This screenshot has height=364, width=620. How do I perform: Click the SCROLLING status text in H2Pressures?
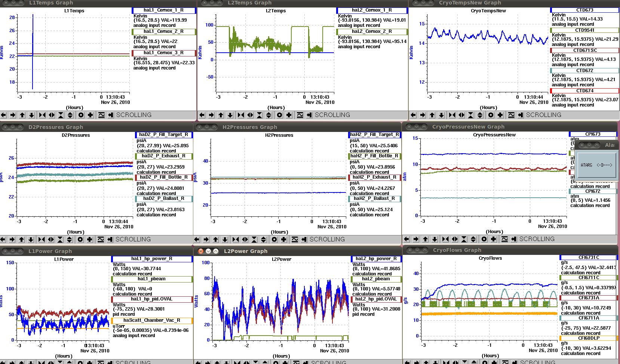click(x=327, y=240)
